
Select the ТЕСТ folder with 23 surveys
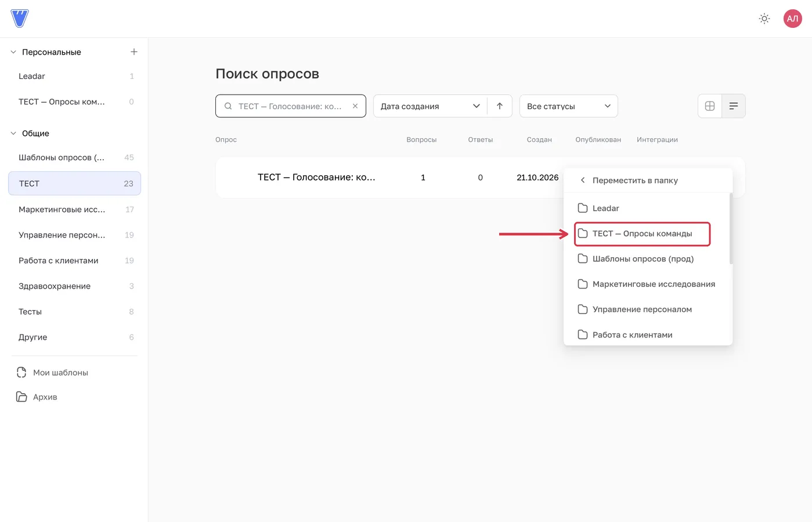[x=74, y=183]
